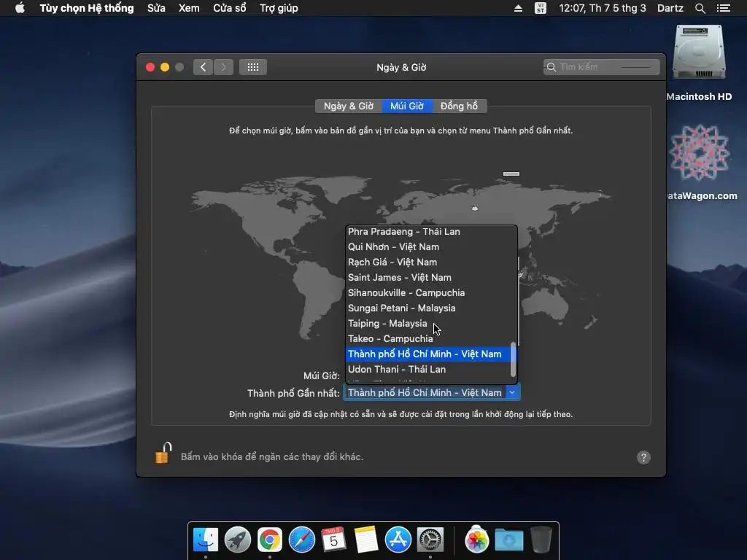
Task: Open Photos in the Dock
Action: [477, 540]
